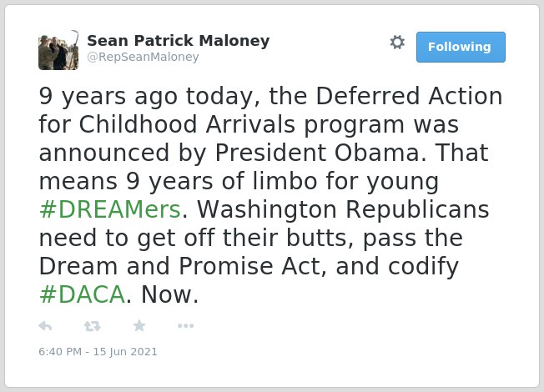544x392 pixels.
Task: Click 'years of limbo' in the tweet
Action: [233, 181]
